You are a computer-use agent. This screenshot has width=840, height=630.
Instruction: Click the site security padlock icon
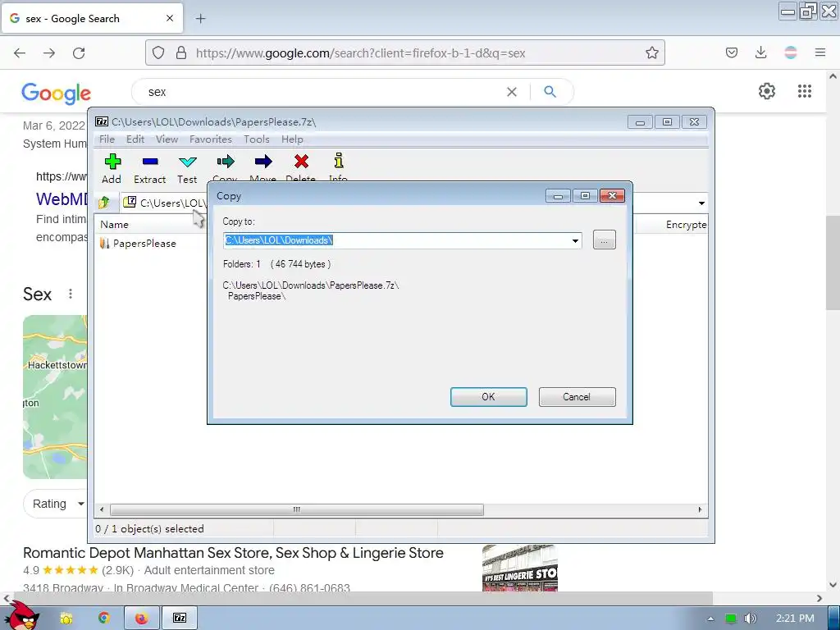point(181,52)
